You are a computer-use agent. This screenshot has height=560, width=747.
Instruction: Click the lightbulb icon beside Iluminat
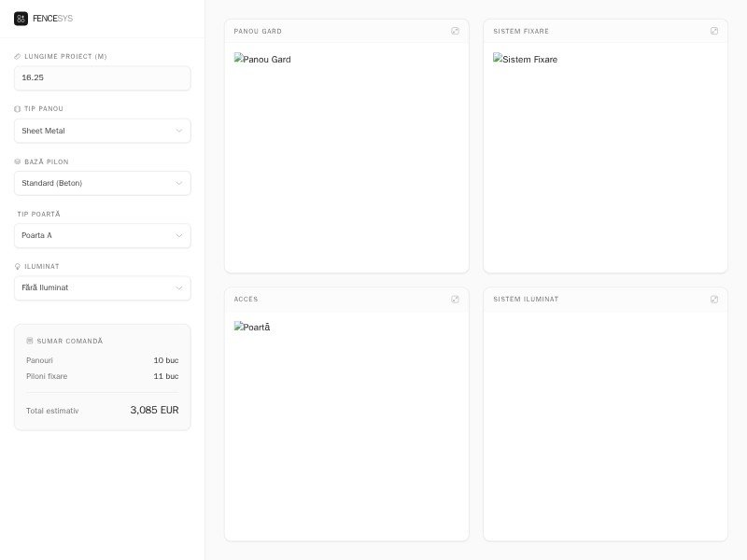pos(18,267)
